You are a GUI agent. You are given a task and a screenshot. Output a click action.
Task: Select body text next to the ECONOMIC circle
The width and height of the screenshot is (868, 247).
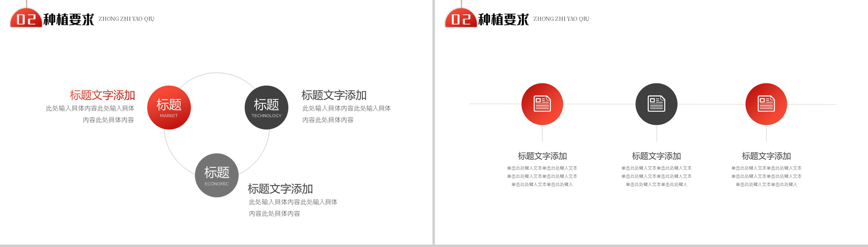[x=293, y=208]
